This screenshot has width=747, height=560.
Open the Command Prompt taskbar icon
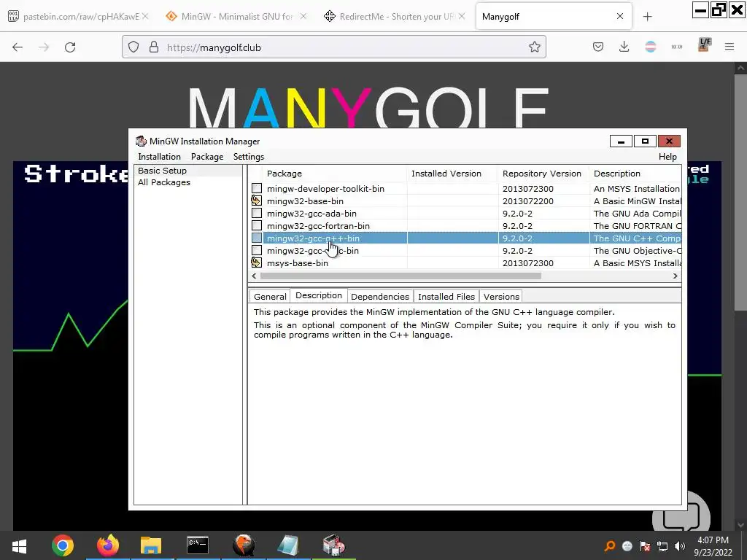click(x=197, y=545)
